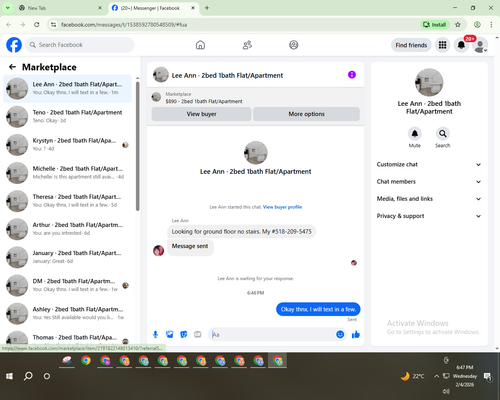This screenshot has height=400, width=500.
Task: Open conversation info purple icon
Action: pos(352,75)
